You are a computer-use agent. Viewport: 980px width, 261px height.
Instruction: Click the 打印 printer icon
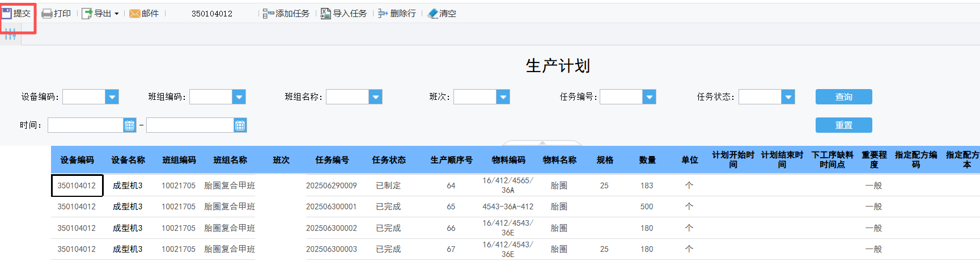(47, 14)
